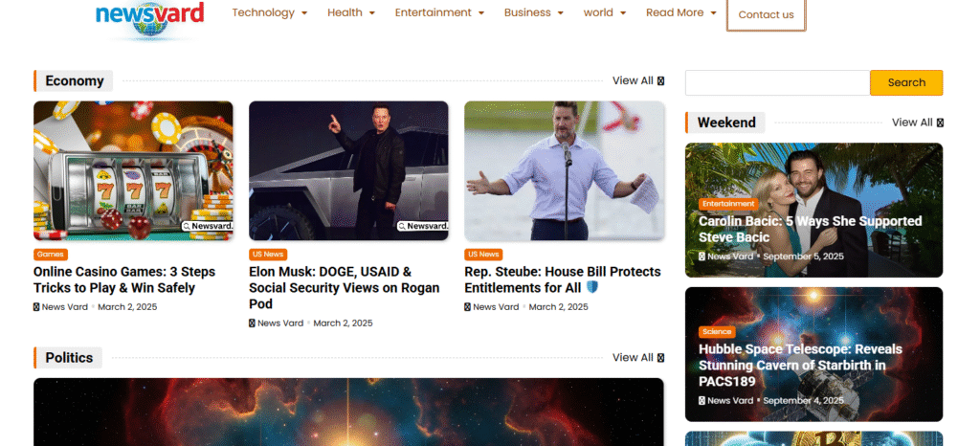
Task: Expand the Technology menu arrow
Action: [x=304, y=13]
